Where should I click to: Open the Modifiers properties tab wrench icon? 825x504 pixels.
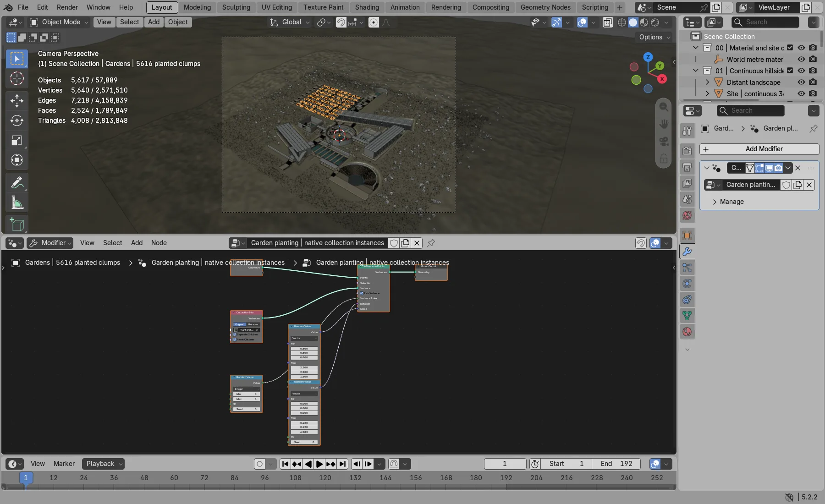[x=687, y=252]
